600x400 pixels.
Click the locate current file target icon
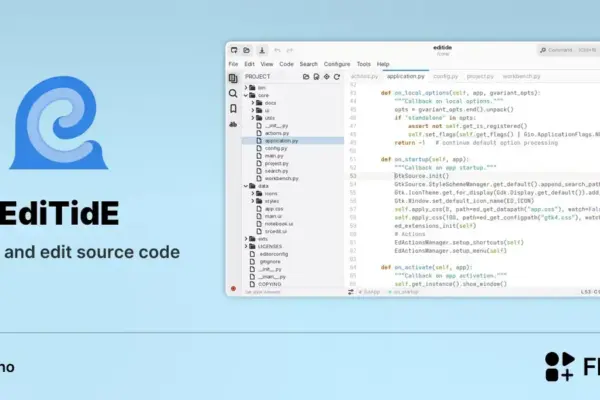coord(326,77)
